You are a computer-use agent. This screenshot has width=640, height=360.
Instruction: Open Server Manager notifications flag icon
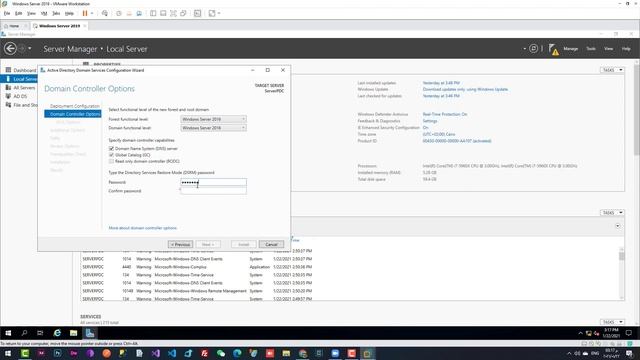(x=553, y=49)
